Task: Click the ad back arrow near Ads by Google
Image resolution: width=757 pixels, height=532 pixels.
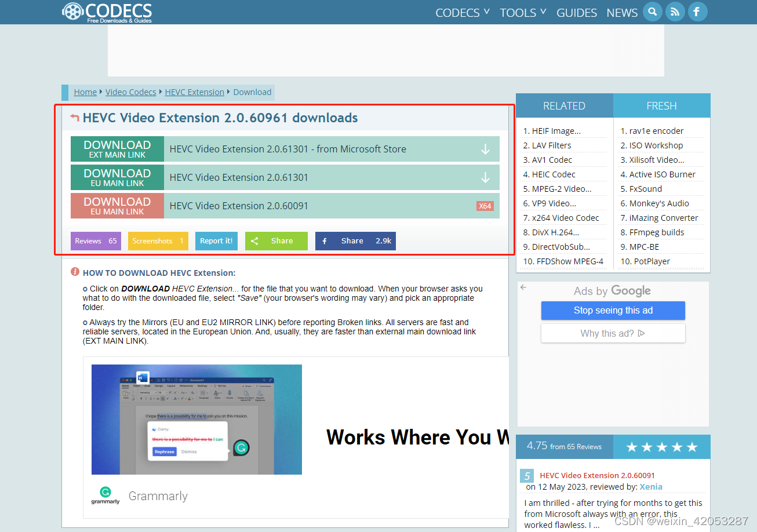Action: tap(523, 287)
